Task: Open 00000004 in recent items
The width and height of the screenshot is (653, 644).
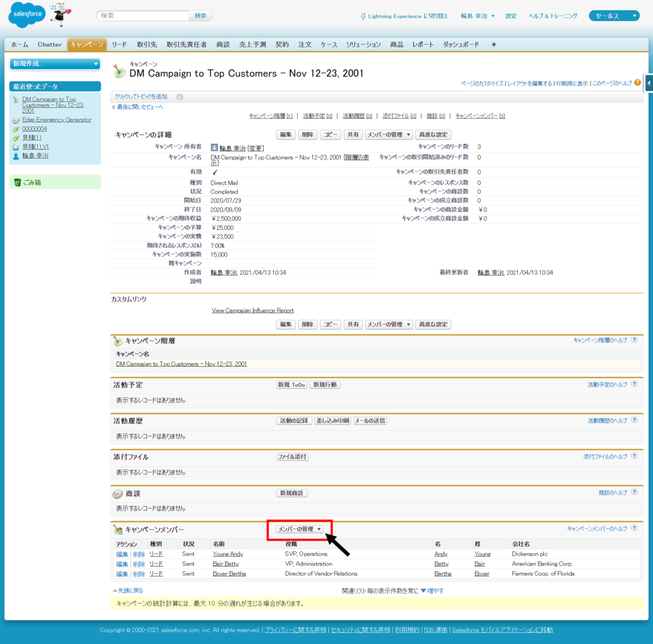Action: click(34, 129)
